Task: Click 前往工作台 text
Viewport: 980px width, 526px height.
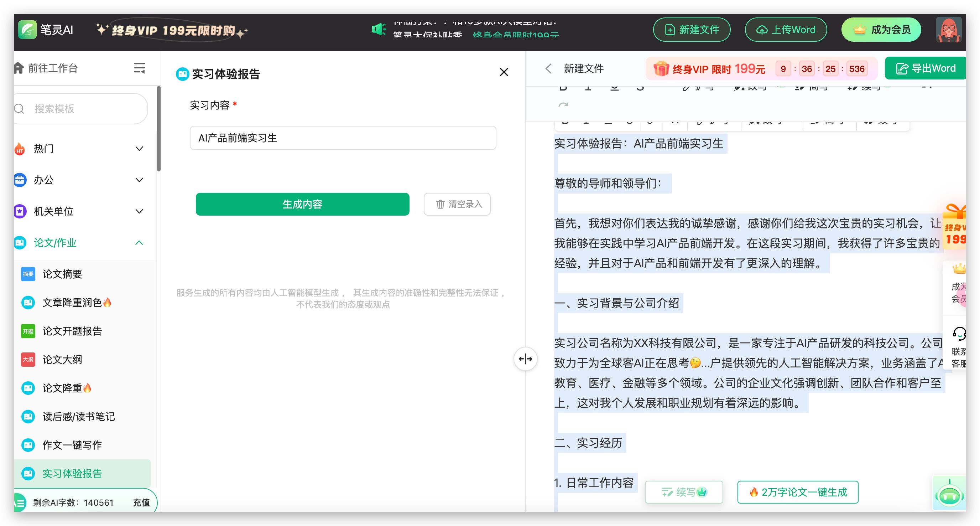Action: click(x=53, y=68)
